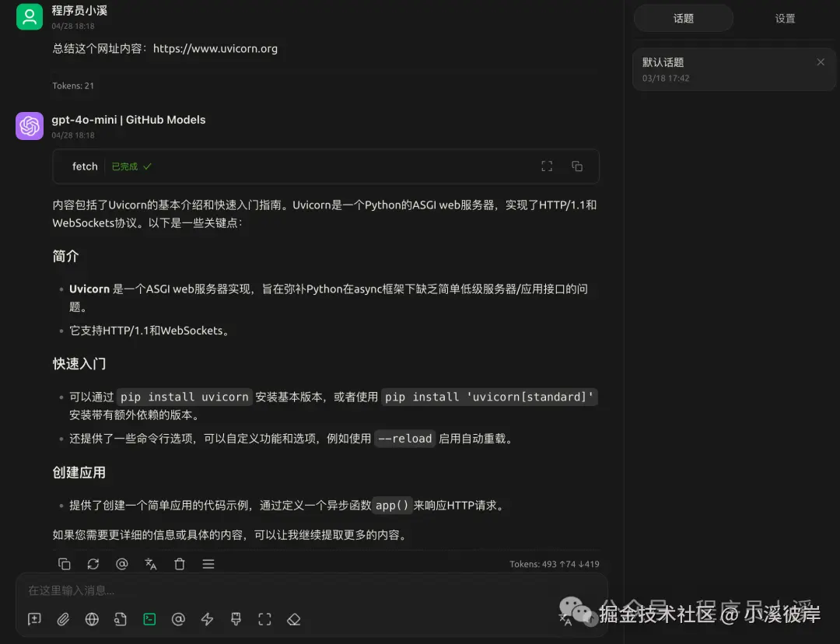Select the 默认话题 topic
This screenshot has height=644, width=840.
[x=734, y=70]
